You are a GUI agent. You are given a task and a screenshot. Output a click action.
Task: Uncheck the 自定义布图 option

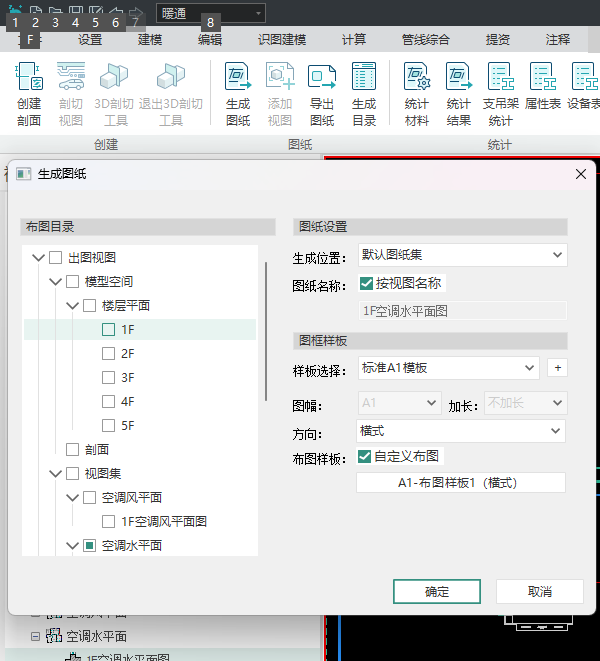pos(364,456)
